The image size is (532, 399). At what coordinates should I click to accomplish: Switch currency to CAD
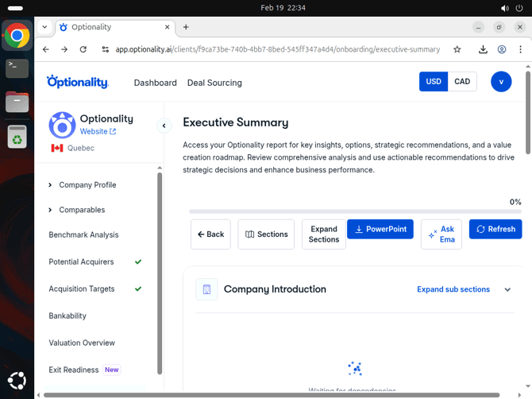tap(462, 82)
